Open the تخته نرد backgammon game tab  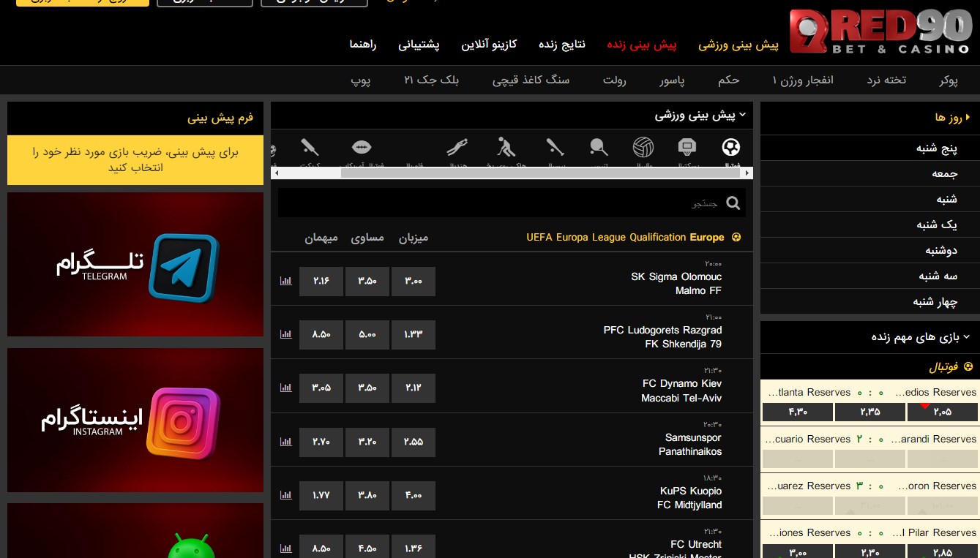coord(886,80)
